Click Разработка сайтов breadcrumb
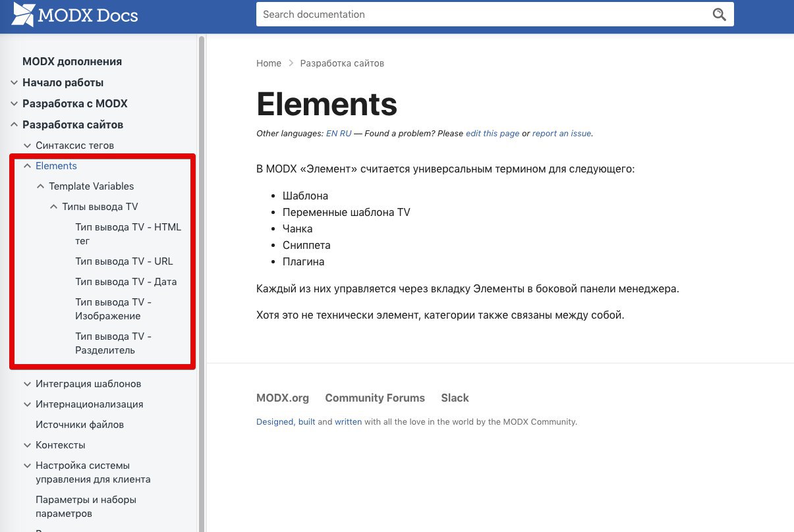 (x=342, y=63)
